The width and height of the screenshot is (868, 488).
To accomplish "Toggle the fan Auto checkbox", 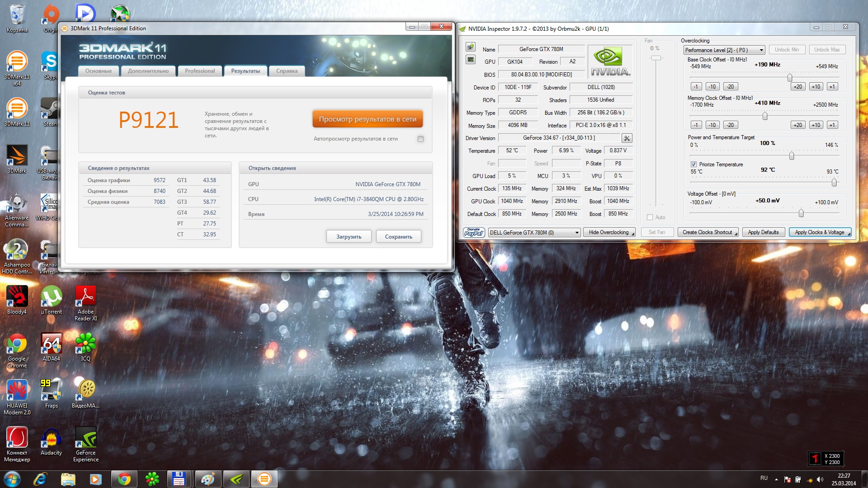I will click(x=650, y=217).
